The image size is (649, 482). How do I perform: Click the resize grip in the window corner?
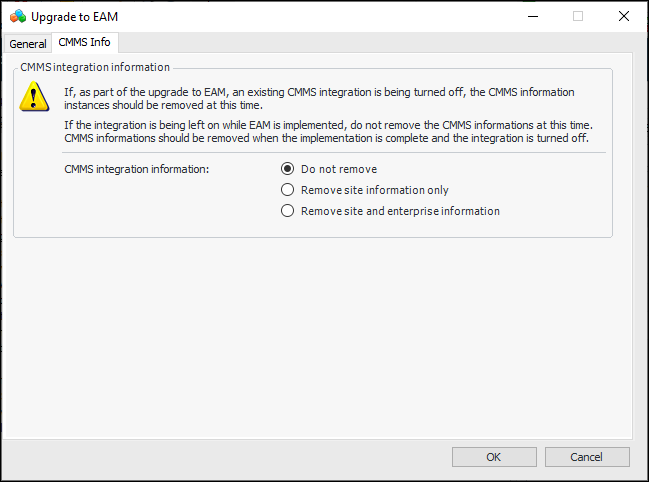click(x=640, y=473)
